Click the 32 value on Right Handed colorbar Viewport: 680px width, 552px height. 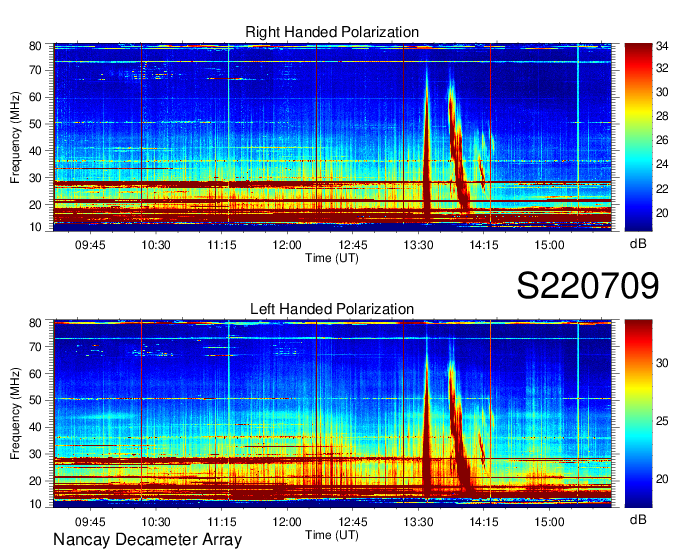662,68
